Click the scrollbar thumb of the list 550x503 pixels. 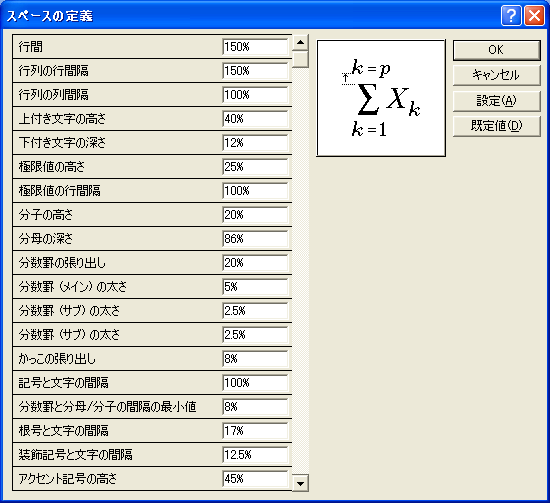tap(300, 59)
